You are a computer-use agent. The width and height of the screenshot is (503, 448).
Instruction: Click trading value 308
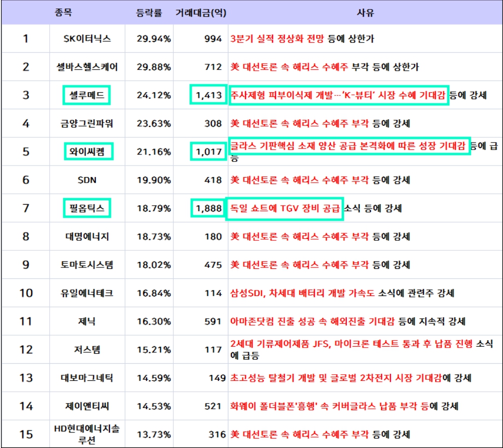point(213,123)
